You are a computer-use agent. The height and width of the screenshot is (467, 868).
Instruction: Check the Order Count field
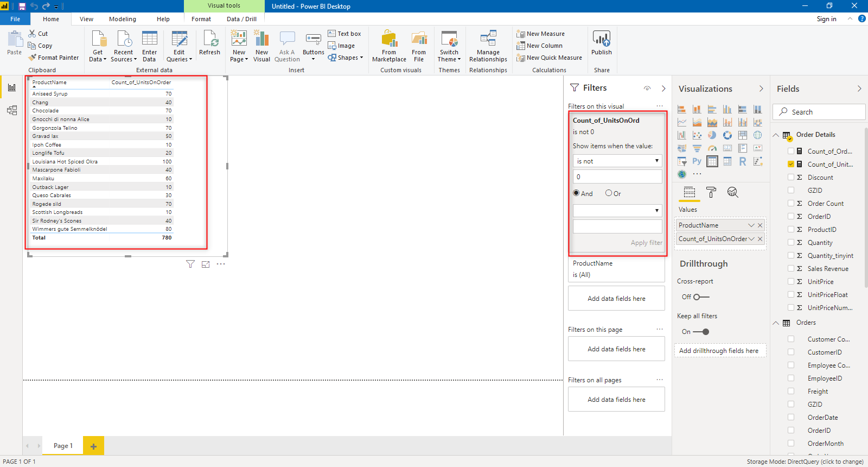791,203
